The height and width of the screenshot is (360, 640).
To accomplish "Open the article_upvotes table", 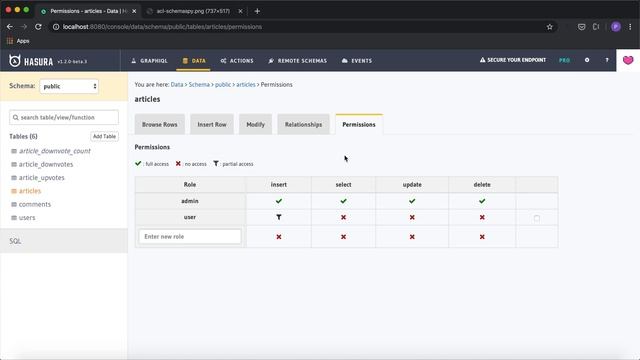I will 42,178.
